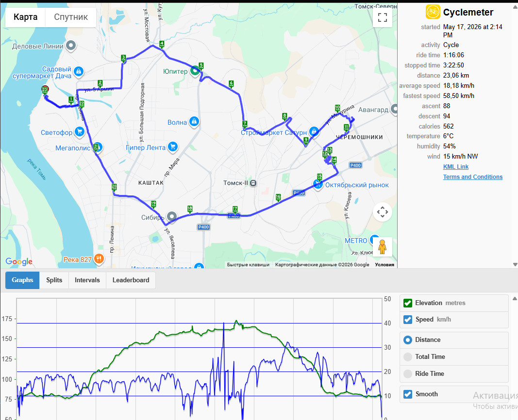Viewport: 518px width, 420px height.
Task: Click the temperature value 6°C
Action: point(448,136)
